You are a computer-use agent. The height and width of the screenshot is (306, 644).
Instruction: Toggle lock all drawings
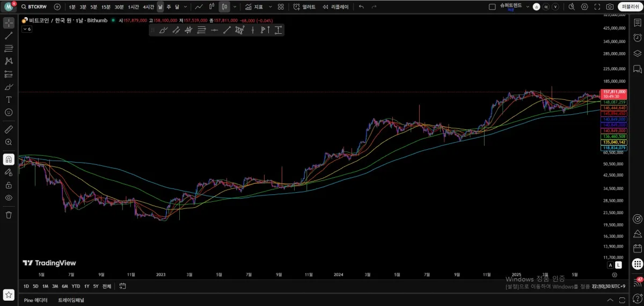pos(9,185)
